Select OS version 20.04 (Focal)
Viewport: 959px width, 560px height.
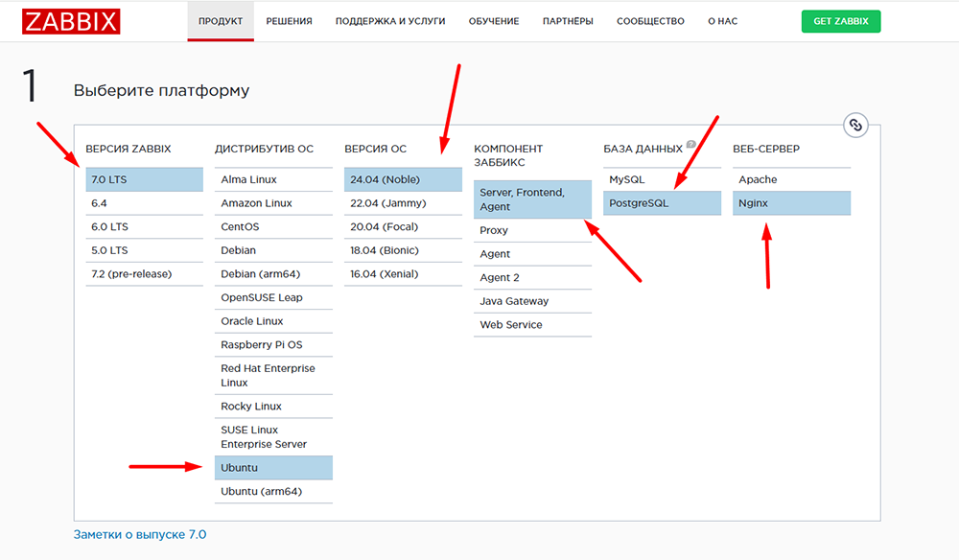click(x=403, y=227)
